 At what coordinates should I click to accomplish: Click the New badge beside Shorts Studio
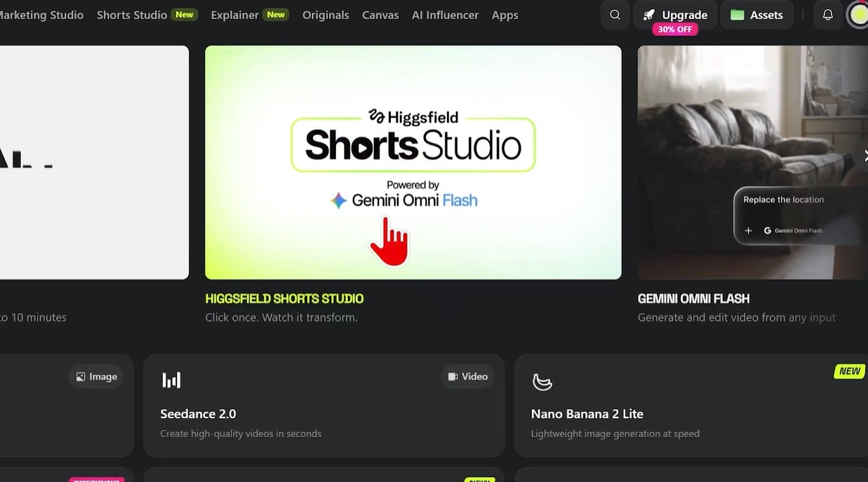[185, 15]
